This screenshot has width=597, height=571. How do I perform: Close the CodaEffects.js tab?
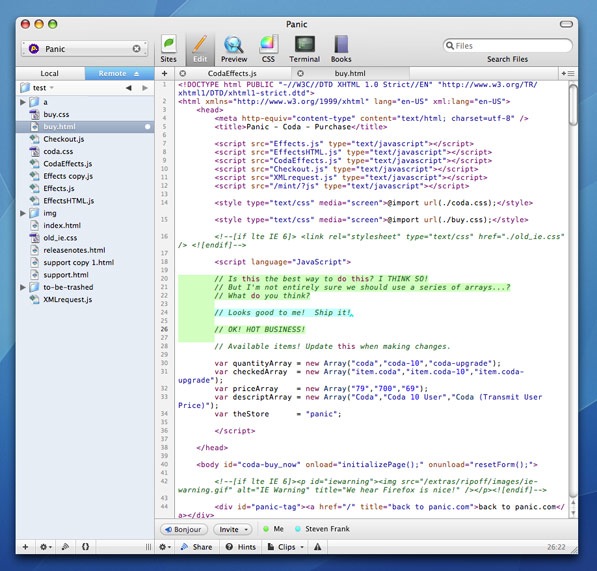[x=183, y=73]
